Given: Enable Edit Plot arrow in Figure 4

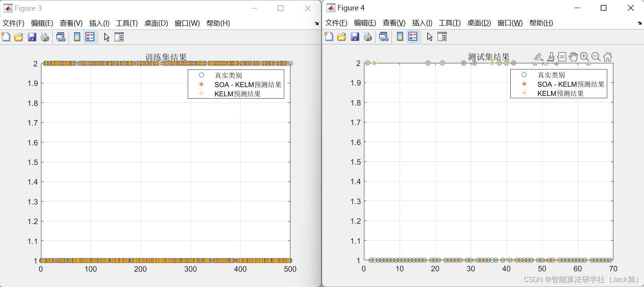Looking at the screenshot, I should (x=430, y=36).
